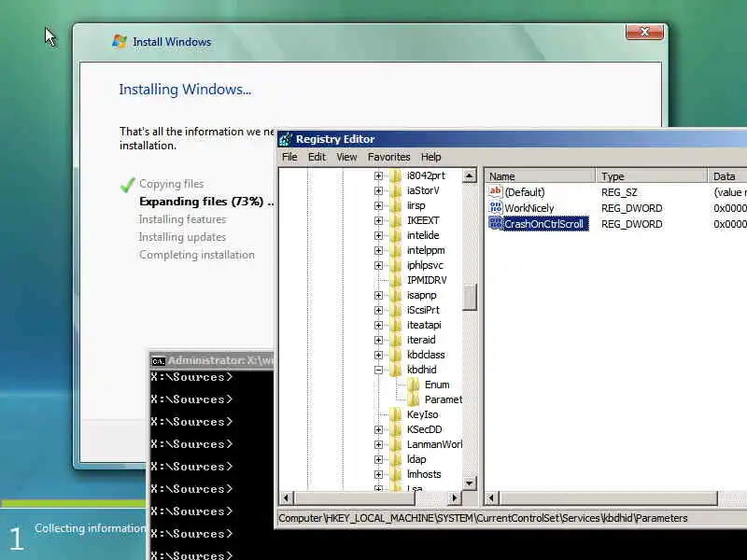Collapse the kbdhid tree node
The height and width of the screenshot is (560, 747).
(379, 370)
